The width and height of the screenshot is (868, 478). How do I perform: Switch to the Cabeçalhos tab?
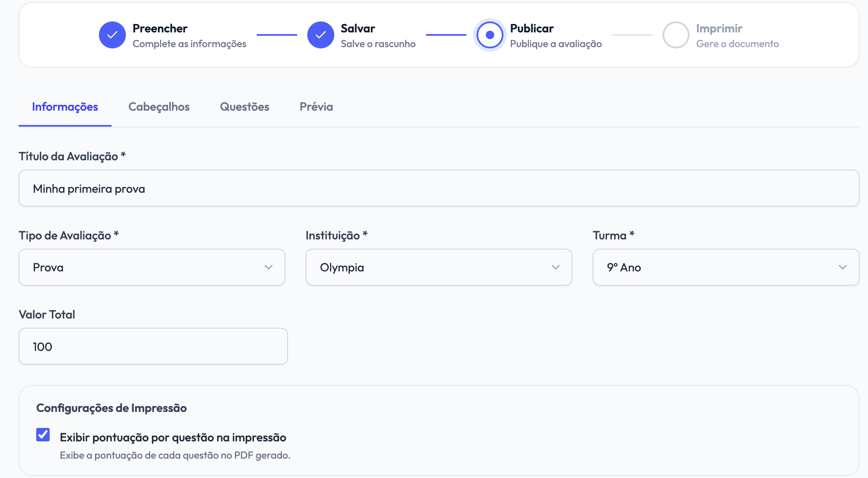[x=159, y=107]
